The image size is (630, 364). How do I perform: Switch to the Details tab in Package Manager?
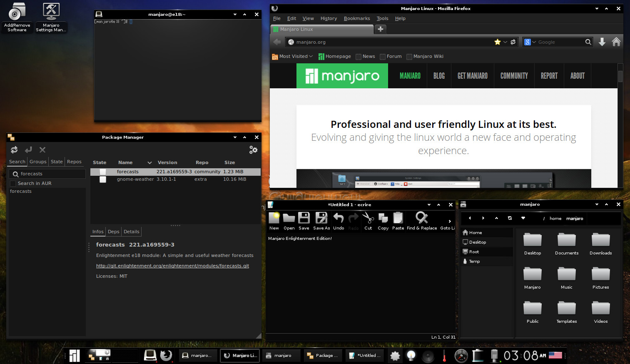click(x=131, y=232)
